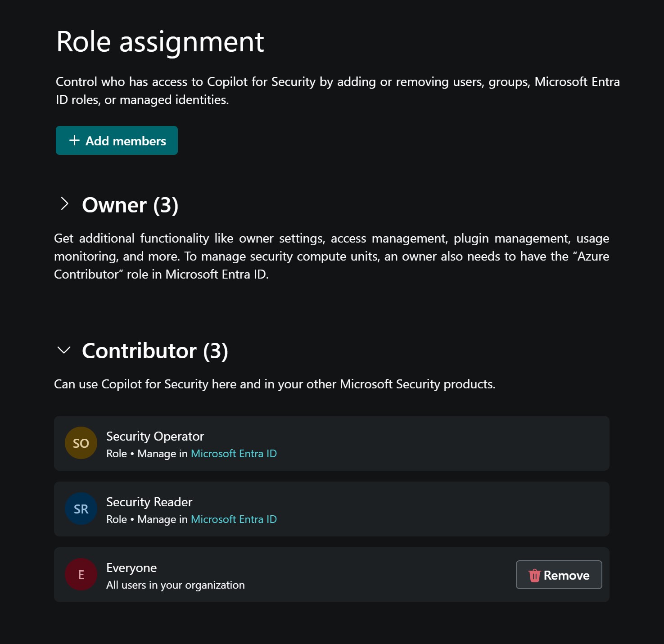664x644 pixels.
Task: Remove the Everyone group from Contributors
Action: click(559, 575)
